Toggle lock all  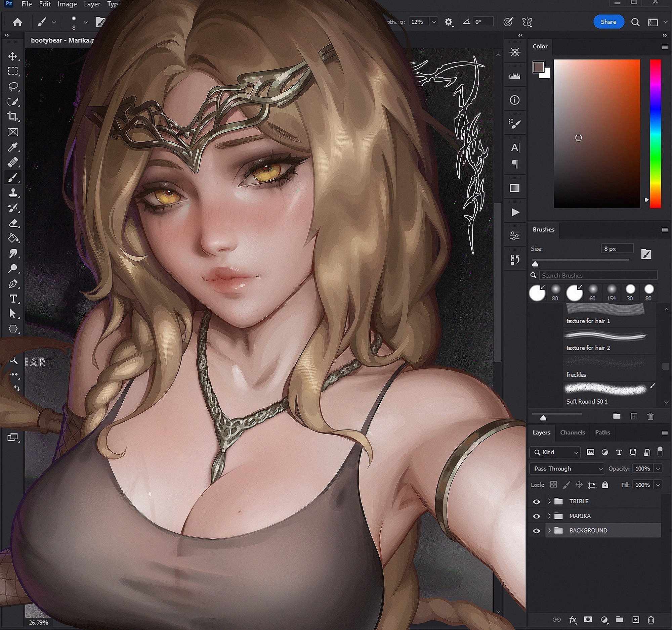(605, 485)
